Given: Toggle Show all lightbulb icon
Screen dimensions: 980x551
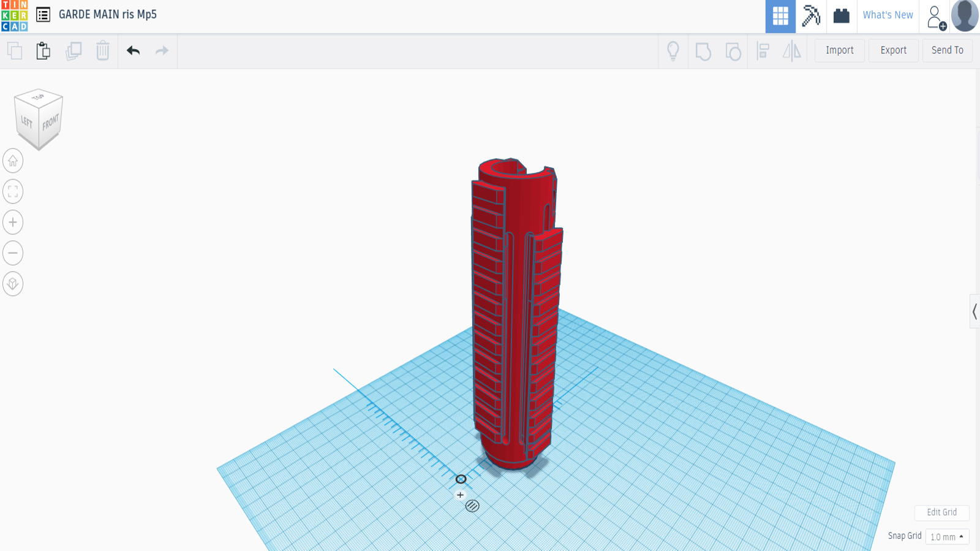Looking at the screenshot, I should [673, 51].
